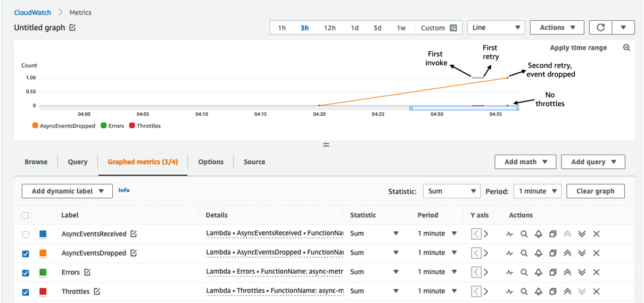Search magnifier icon in AsyncEventsReceived row
This screenshot has height=303, width=644.
pos(524,234)
